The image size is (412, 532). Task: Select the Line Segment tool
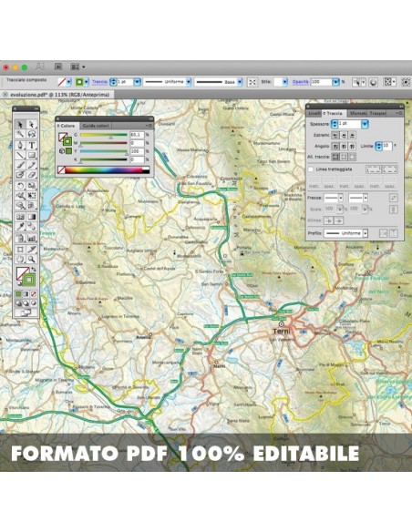click(x=20, y=156)
